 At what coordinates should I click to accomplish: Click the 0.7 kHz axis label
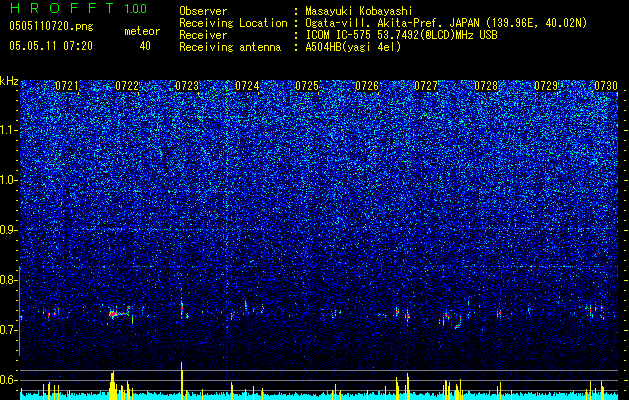9,330
